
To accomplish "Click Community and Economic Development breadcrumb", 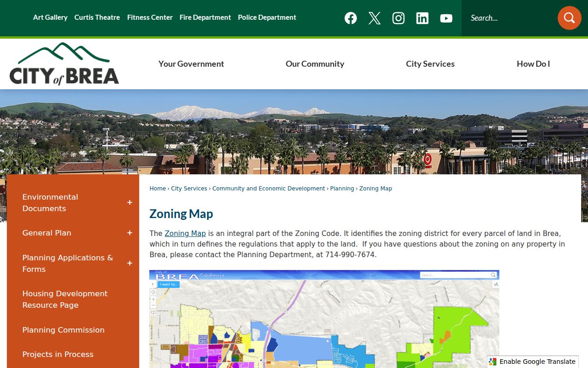I will pyautogui.click(x=269, y=189).
